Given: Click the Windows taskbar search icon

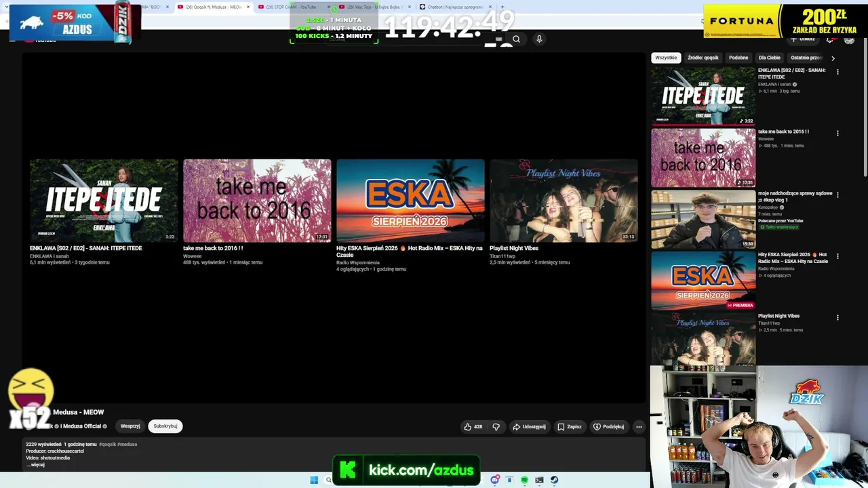Looking at the screenshot, I should (329, 480).
